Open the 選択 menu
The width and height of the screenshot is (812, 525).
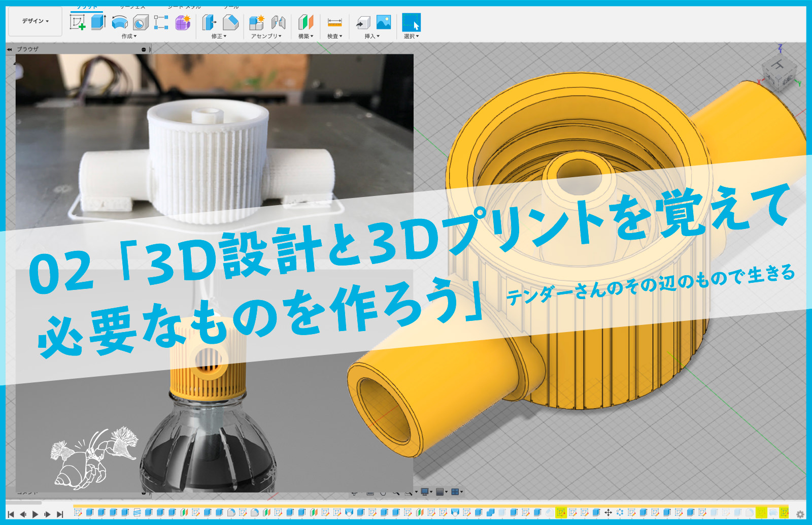pos(411,36)
